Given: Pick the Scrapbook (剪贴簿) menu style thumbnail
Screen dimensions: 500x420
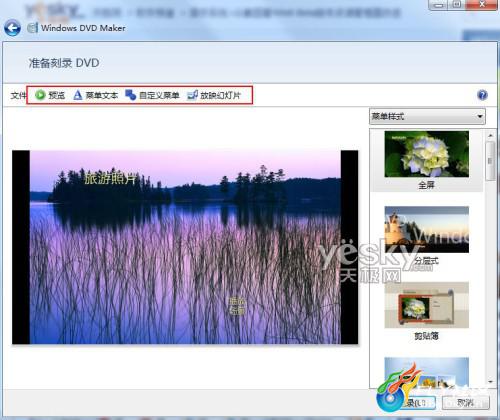Looking at the screenshot, I should click(x=426, y=305).
